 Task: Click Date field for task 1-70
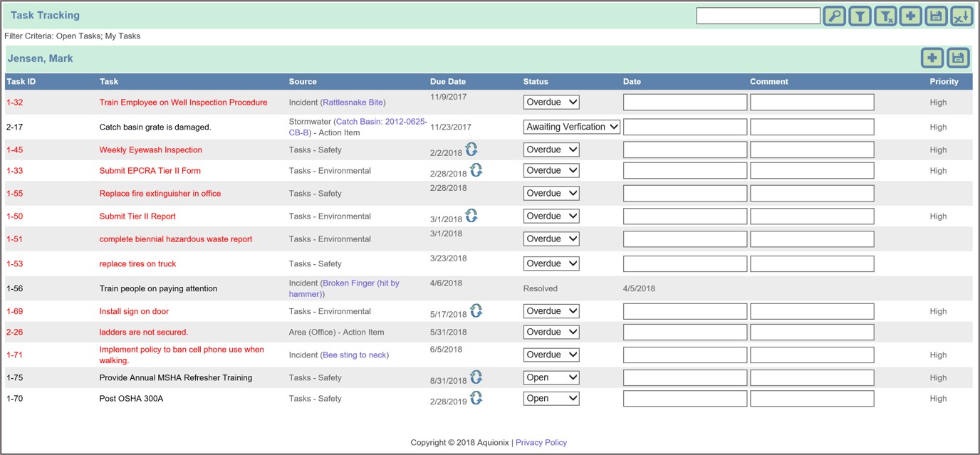[x=685, y=398]
